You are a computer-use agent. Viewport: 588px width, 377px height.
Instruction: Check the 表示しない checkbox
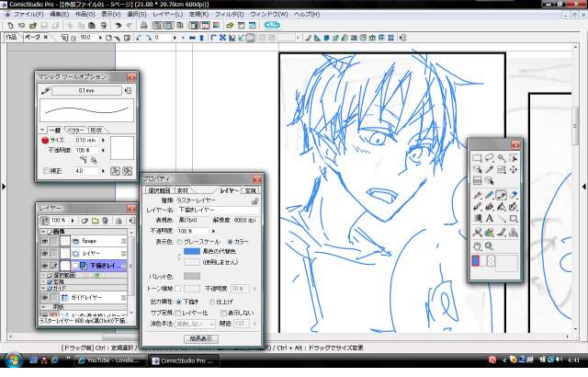(224, 313)
